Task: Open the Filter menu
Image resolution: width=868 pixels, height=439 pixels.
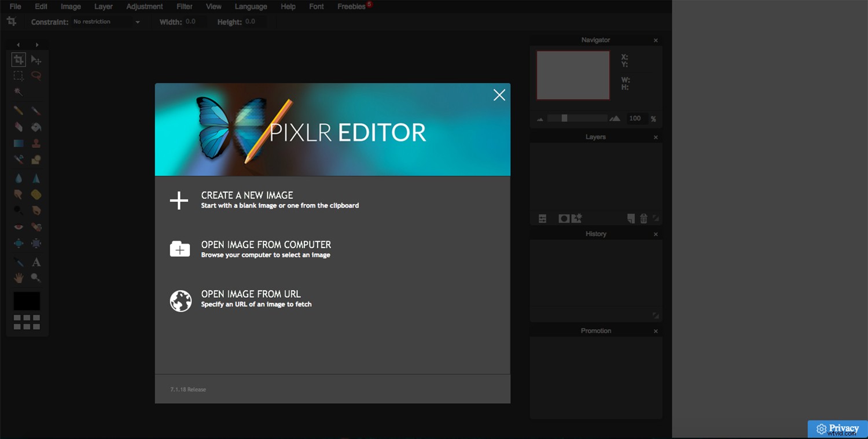Action: (x=184, y=6)
